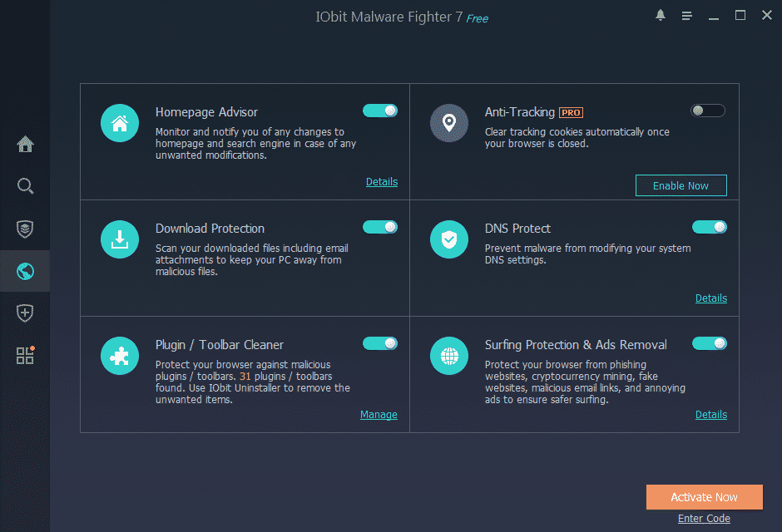This screenshot has width=782, height=532.
Task: Open Details for Surfing Protection & Ads Removal
Action: point(711,415)
